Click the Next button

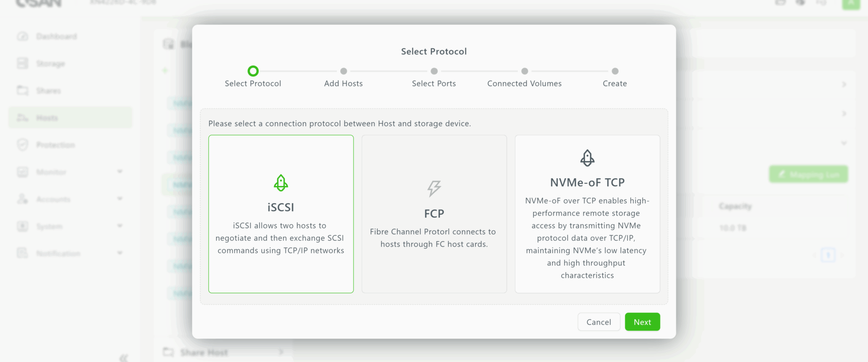[x=642, y=322]
